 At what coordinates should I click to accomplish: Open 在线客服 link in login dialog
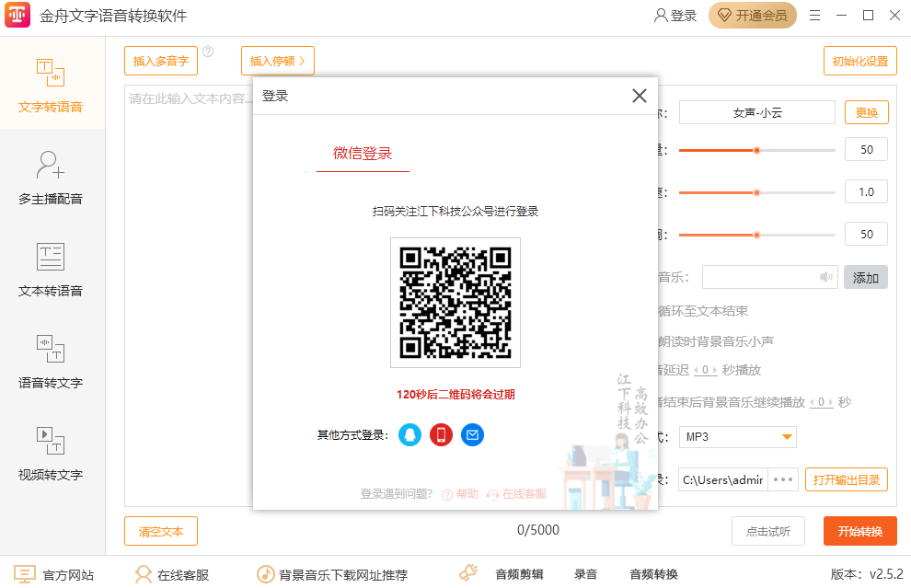pyautogui.click(x=517, y=494)
